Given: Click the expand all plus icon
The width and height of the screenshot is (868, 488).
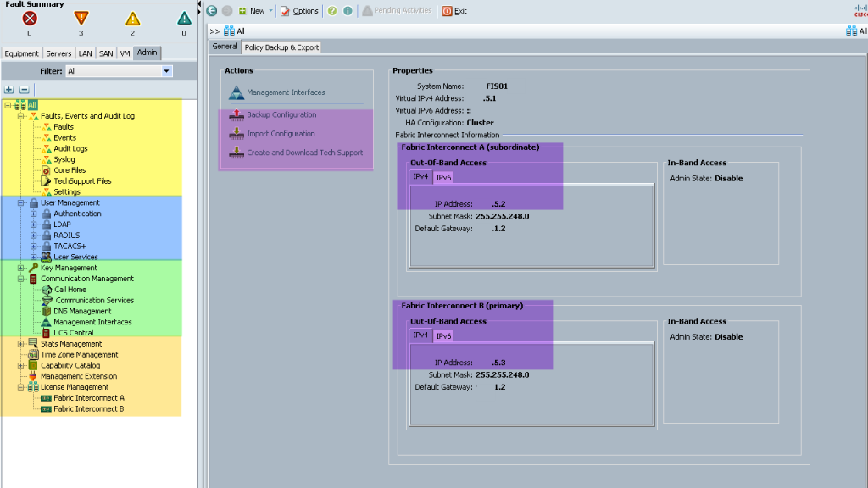Looking at the screenshot, I should pyautogui.click(x=8, y=90).
